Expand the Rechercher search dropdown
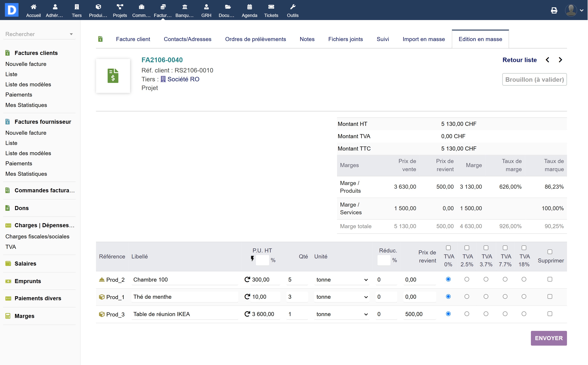The image size is (588, 365). 71,34
